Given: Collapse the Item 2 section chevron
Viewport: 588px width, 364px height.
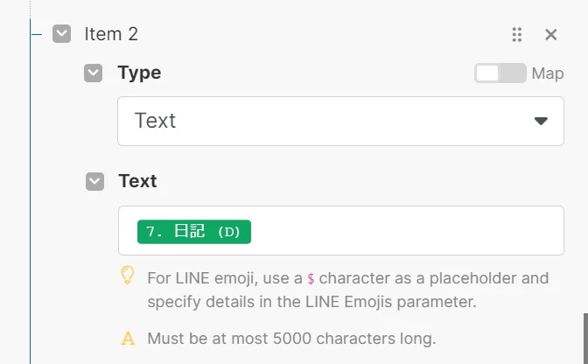Looking at the screenshot, I should point(61,34).
